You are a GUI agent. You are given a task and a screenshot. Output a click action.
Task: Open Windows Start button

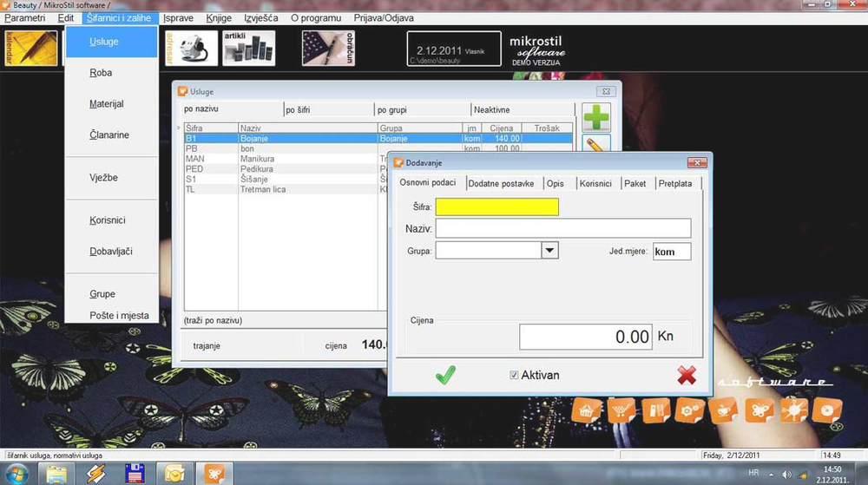tap(16, 474)
